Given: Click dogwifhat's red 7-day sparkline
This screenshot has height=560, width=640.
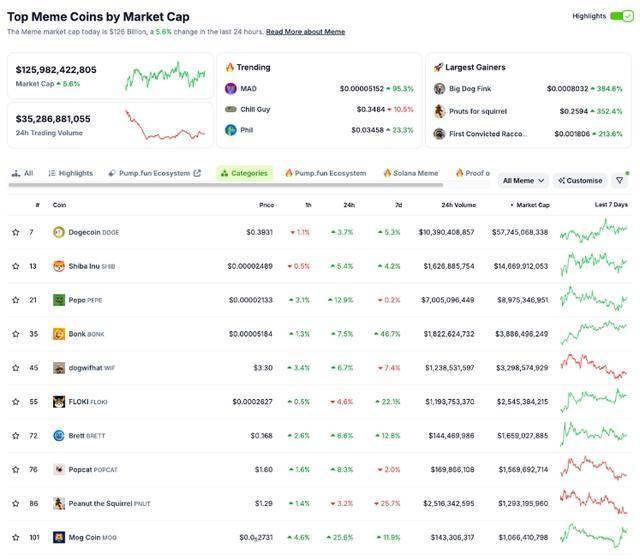Looking at the screenshot, I should click(x=593, y=367).
